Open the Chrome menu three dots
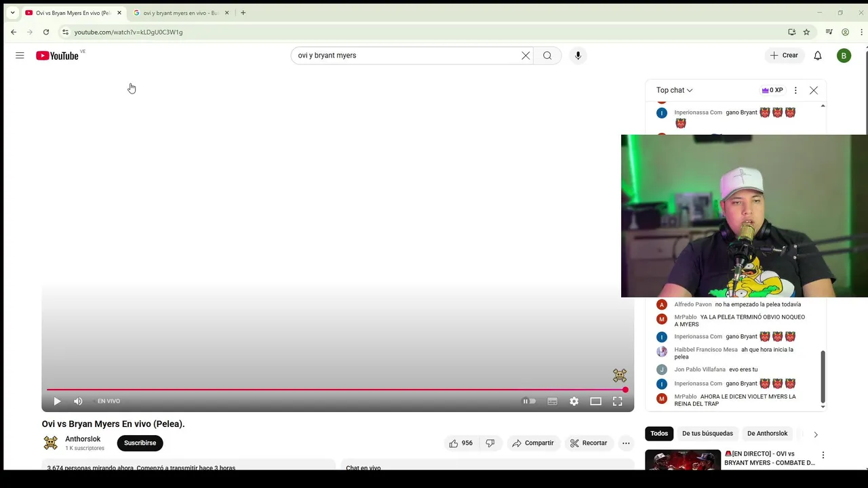The width and height of the screenshot is (868, 488). point(862,32)
